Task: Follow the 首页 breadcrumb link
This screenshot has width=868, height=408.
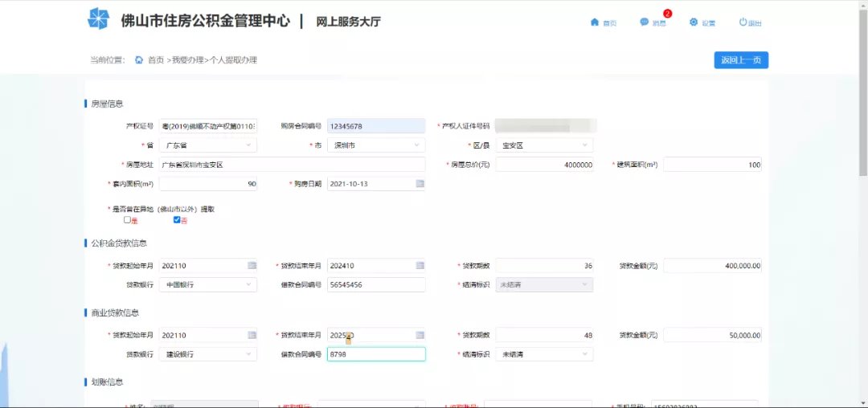Action: 156,60
